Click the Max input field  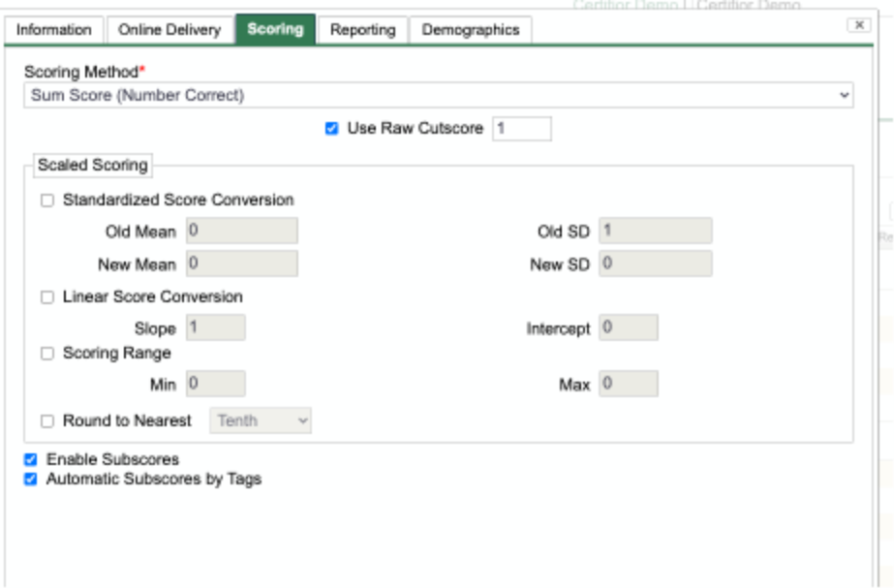[629, 384]
